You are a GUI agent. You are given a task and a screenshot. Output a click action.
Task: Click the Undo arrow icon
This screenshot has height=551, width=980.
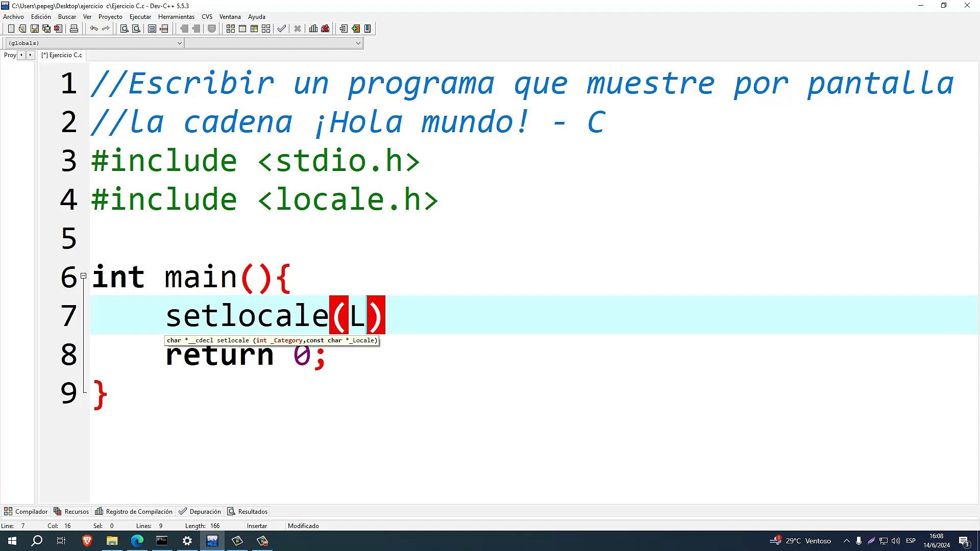[94, 29]
